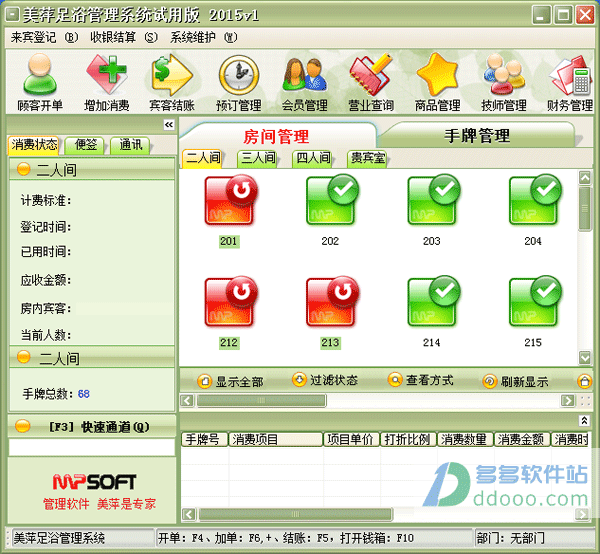This screenshot has width=600, height=554.
Task: Select occupied room 201 icon
Action: (x=230, y=200)
